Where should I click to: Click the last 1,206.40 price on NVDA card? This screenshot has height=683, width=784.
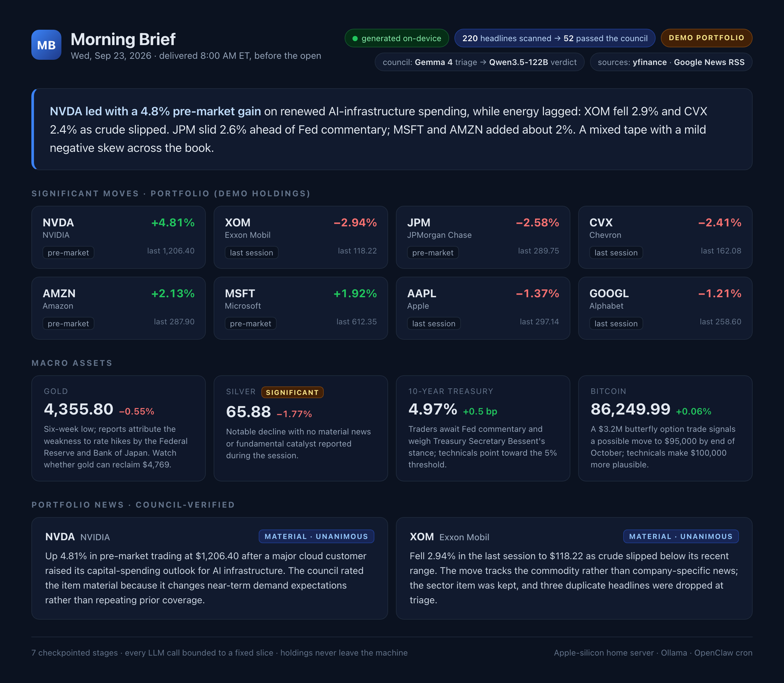[171, 251]
